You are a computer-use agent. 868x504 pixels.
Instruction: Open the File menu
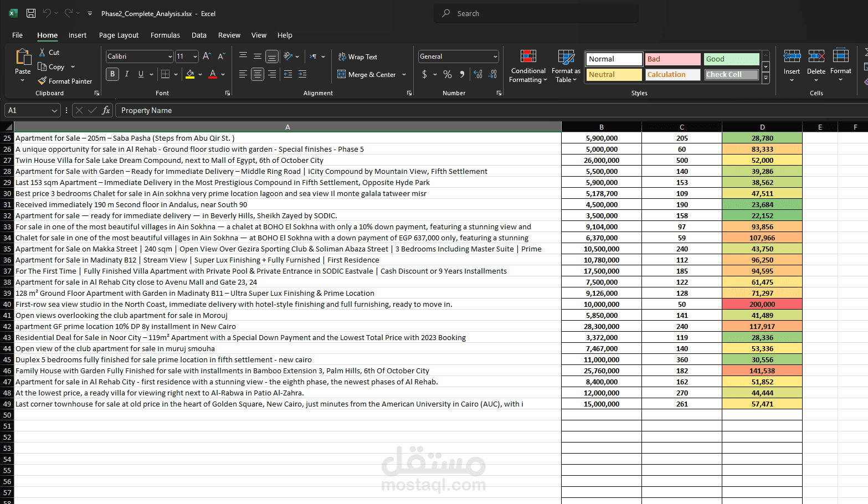(x=18, y=35)
